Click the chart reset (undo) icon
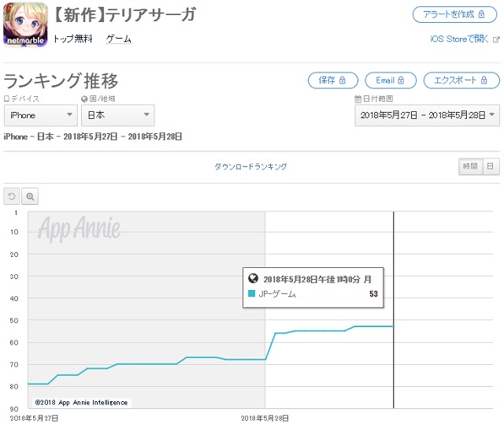Image resolution: width=504 pixels, height=424 pixels. click(x=12, y=197)
